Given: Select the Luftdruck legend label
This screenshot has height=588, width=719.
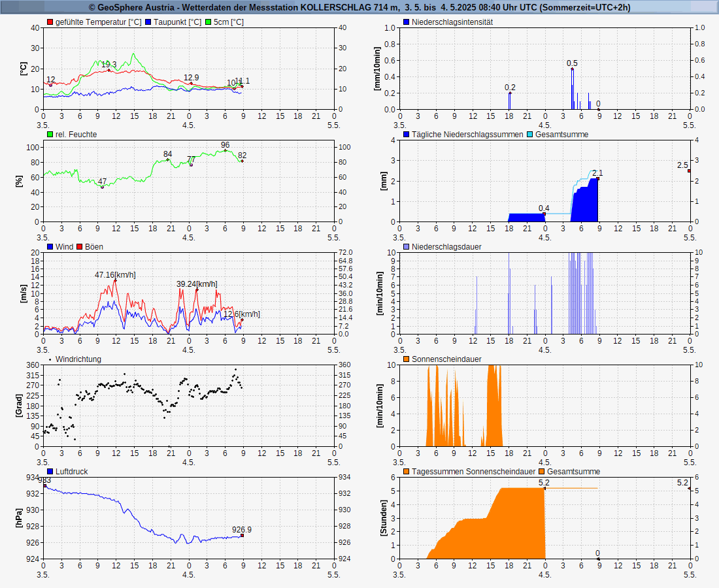Looking at the screenshot, I should (71, 471).
